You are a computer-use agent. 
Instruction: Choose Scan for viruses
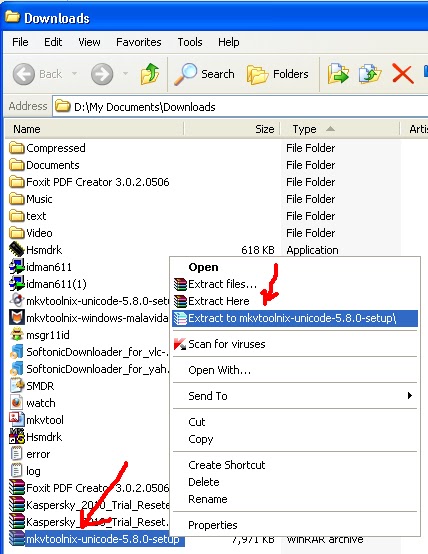coord(295,344)
